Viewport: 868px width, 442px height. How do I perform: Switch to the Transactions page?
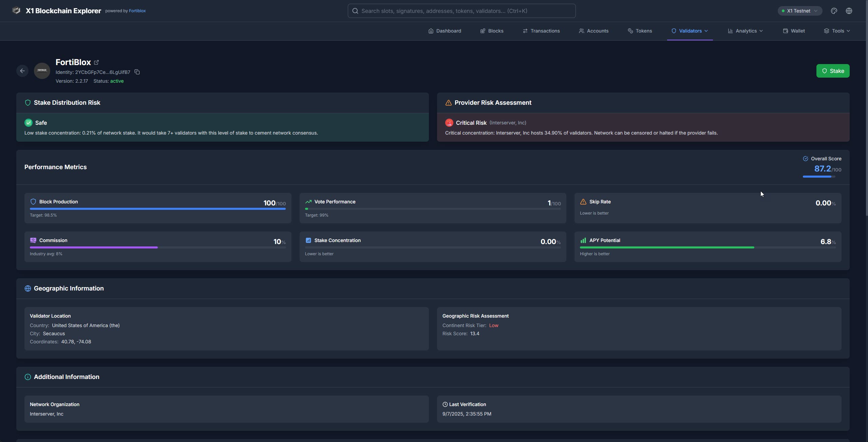[541, 31]
